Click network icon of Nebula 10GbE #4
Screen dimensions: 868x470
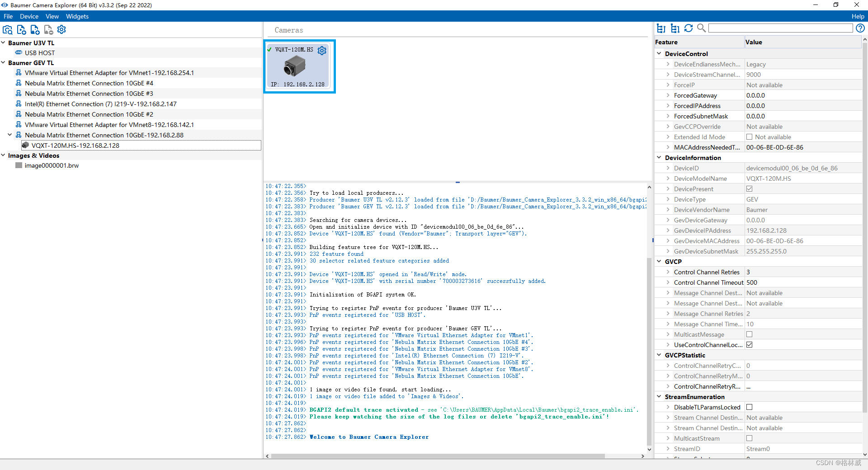[19, 83]
